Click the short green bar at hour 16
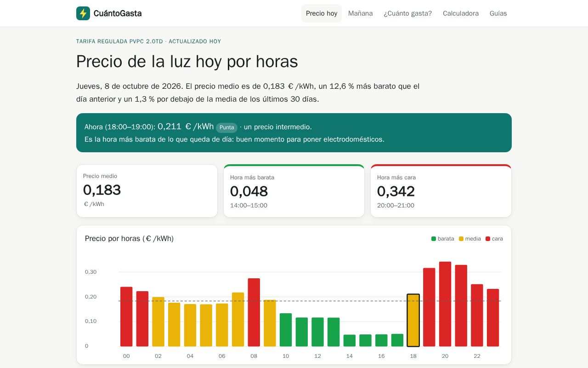 [381, 340]
